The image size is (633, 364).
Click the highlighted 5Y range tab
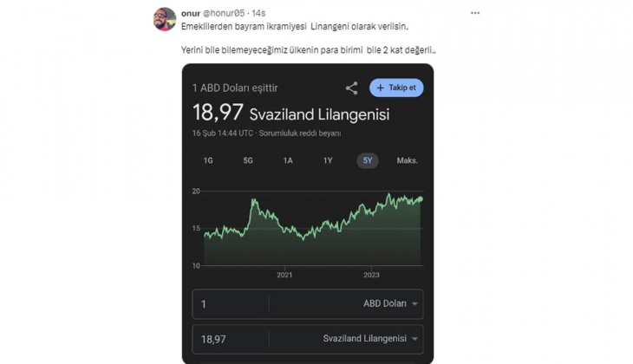click(368, 160)
